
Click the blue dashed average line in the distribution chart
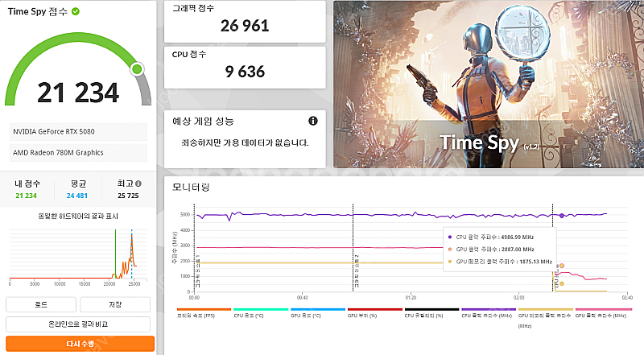coord(131,254)
